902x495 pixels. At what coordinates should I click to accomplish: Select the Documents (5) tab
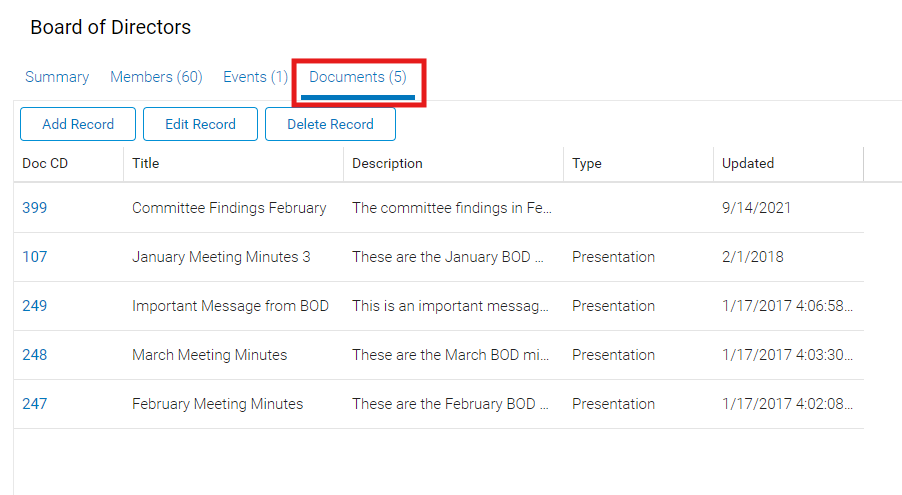358,77
